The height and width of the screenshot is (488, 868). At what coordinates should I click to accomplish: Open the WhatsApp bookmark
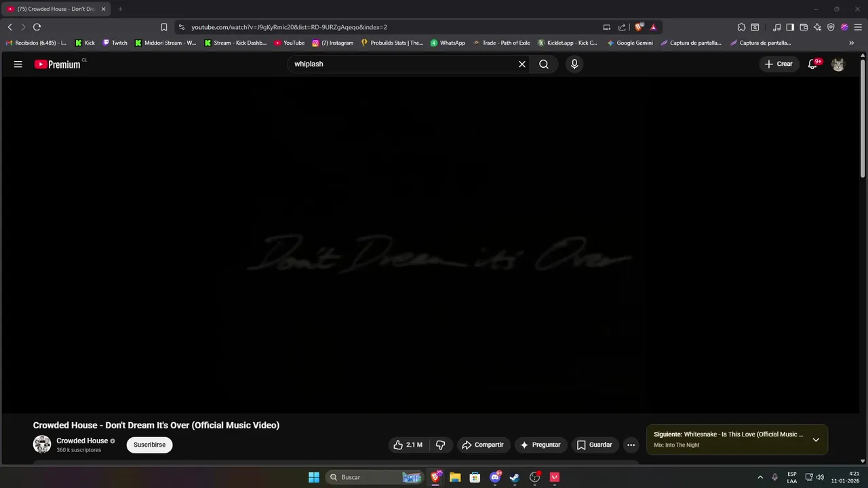448,43
